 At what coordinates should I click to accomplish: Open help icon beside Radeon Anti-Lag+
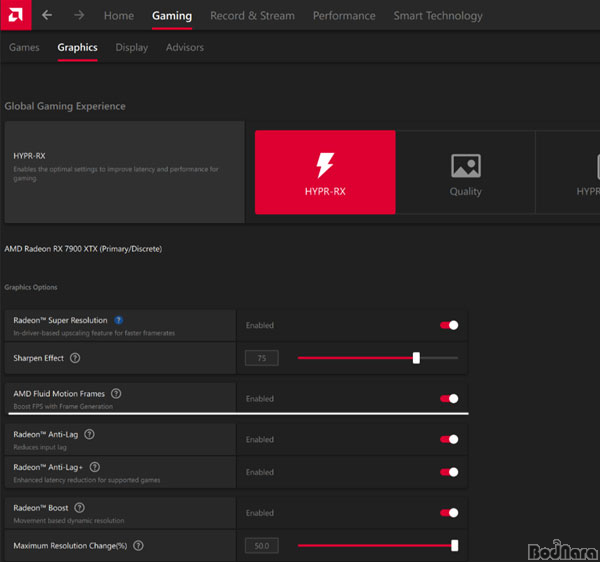coord(95,467)
